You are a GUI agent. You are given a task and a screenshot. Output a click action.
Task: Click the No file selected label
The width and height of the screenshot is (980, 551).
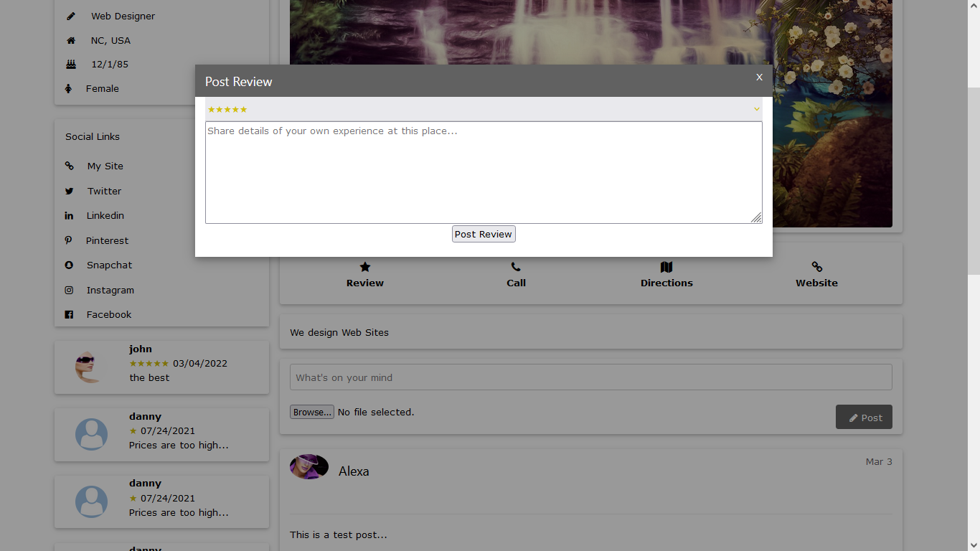coord(376,412)
